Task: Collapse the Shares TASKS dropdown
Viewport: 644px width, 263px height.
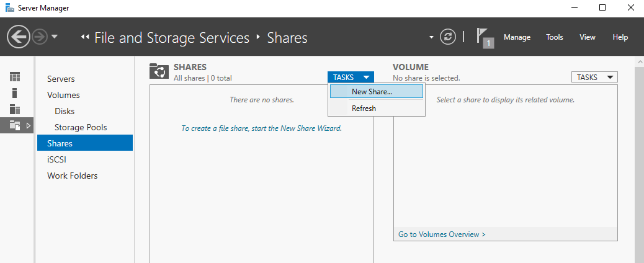Action: pyautogui.click(x=351, y=78)
